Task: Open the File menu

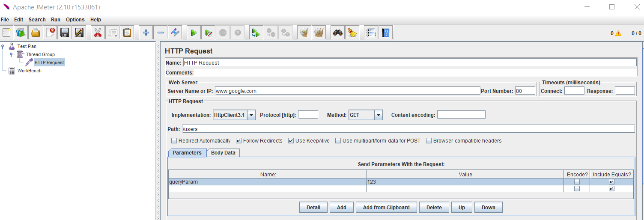Action: pos(5,20)
